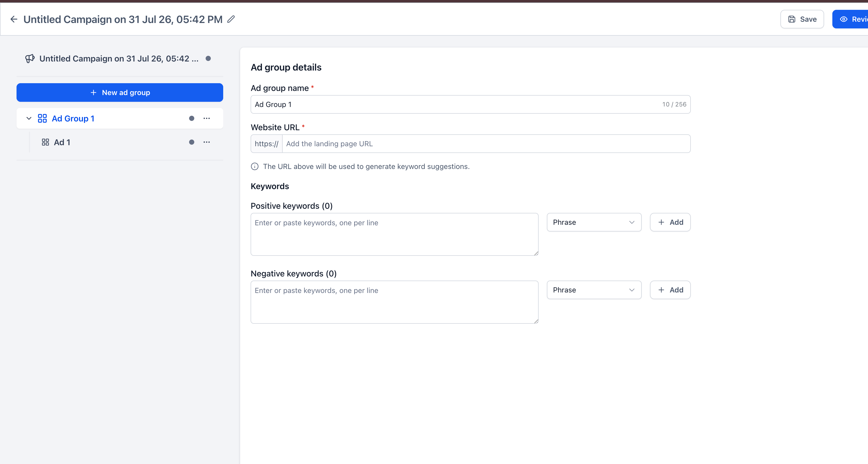Screen dimensions: 868x464
Task: Go back using the left arrow icon
Action: [14, 19]
